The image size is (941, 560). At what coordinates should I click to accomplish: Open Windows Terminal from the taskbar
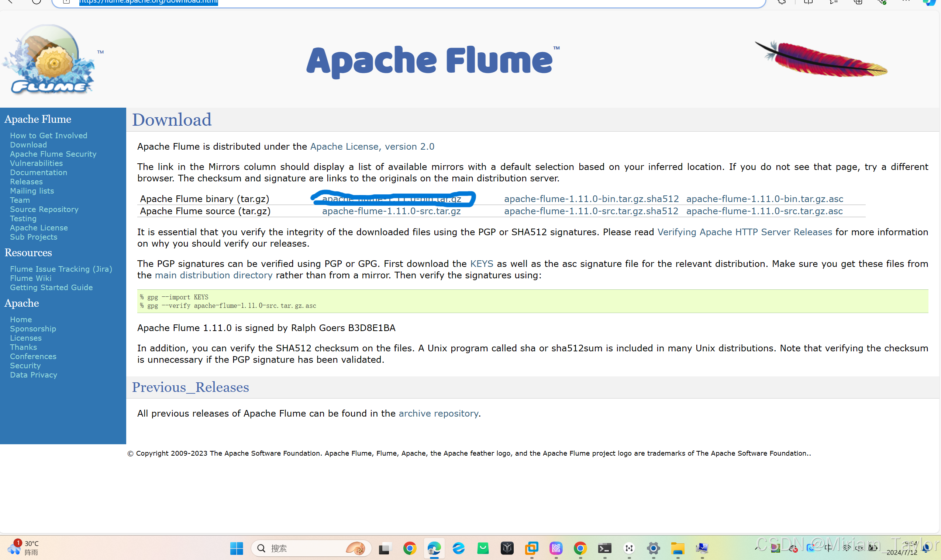click(x=605, y=548)
